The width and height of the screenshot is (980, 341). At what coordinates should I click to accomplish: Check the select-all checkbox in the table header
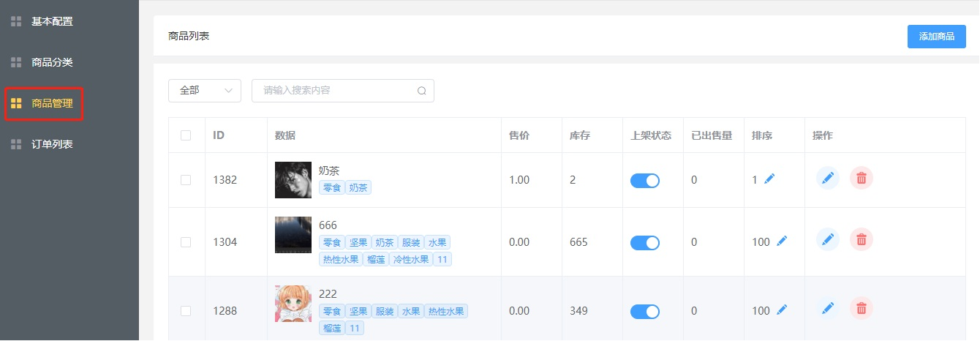pyautogui.click(x=186, y=135)
